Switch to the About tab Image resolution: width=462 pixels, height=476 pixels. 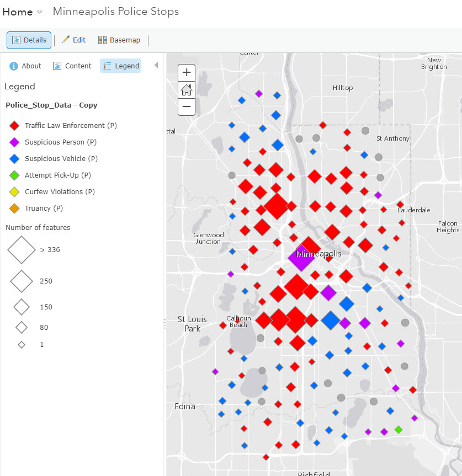[x=25, y=66]
